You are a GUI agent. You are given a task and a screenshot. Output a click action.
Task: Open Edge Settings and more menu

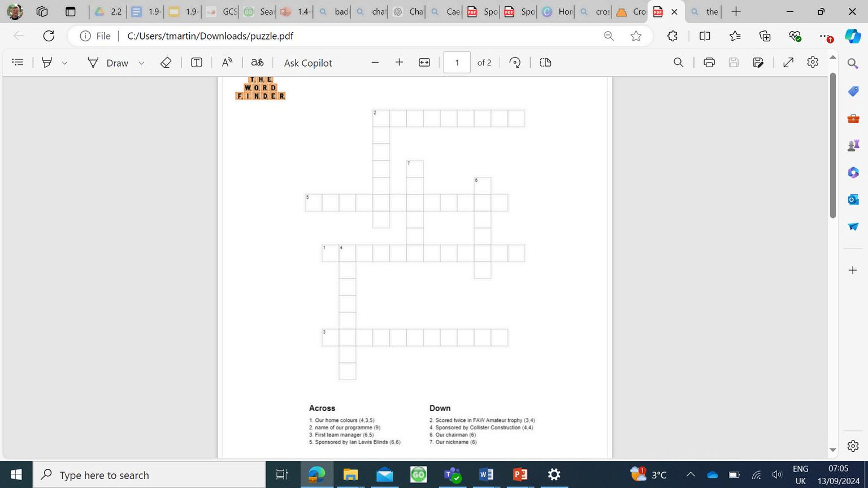point(825,36)
